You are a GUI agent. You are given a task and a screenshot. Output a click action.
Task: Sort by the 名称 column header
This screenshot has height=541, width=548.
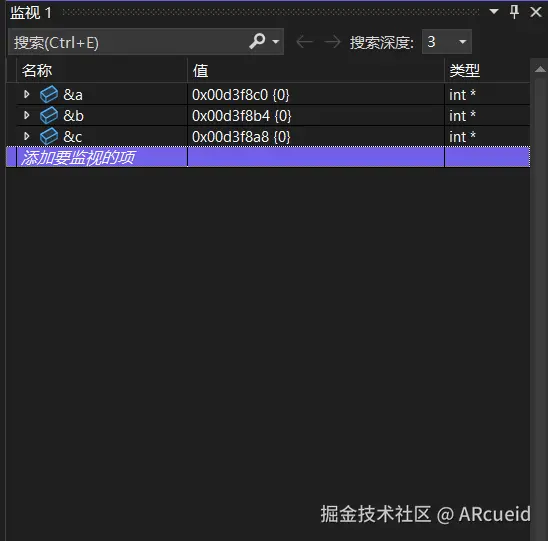(101, 71)
